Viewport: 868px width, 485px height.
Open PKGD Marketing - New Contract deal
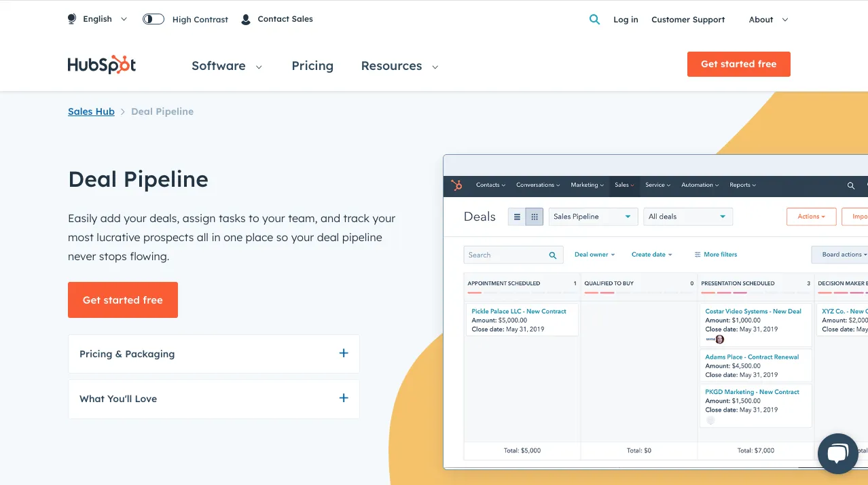click(752, 392)
